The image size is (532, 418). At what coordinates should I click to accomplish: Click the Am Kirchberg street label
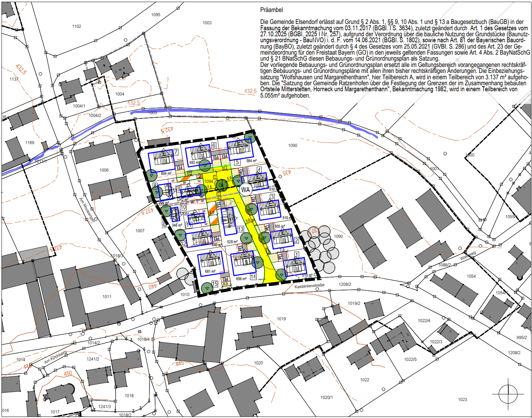[55, 357]
